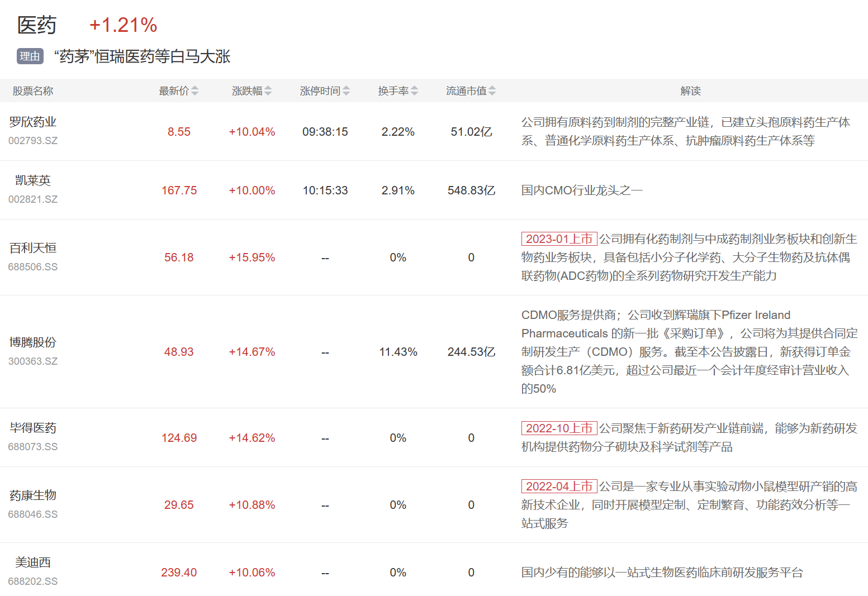The height and width of the screenshot is (596, 868).
Task: Open 罗欣药业 stock name
Action: [33, 122]
